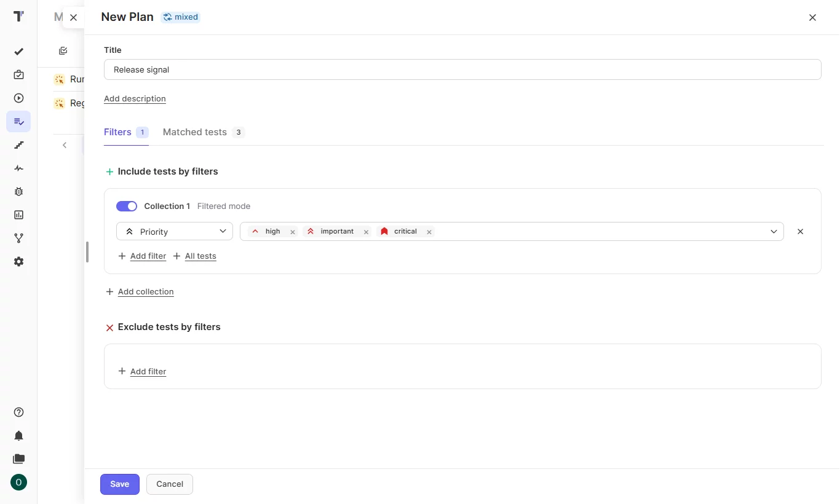Click Add collection

pyautogui.click(x=140, y=292)
